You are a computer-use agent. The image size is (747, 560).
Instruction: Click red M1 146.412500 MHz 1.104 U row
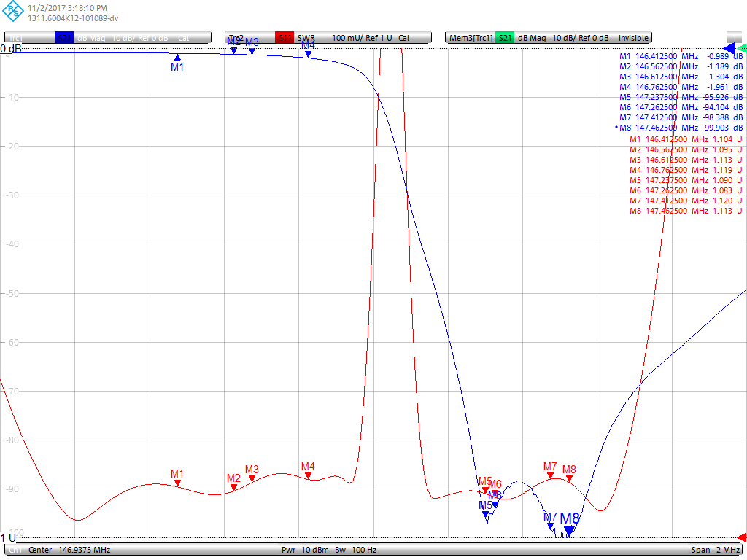pos(686,139)
